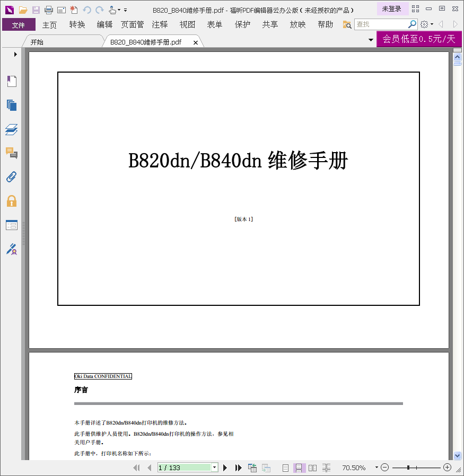Switch to continuous facing pages view
This screenshot has height=476, width=464.
(x=327, y=468)
